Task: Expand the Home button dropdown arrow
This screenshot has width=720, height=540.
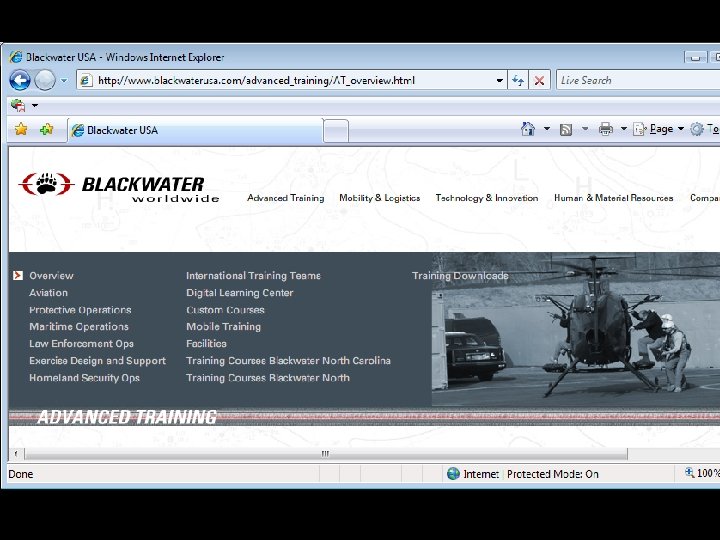Action: click(547, 129)
